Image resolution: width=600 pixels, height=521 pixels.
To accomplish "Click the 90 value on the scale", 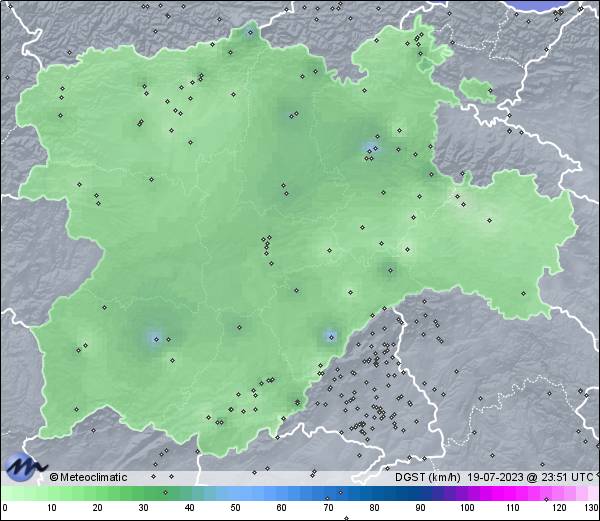I will [x=420, y=508].
